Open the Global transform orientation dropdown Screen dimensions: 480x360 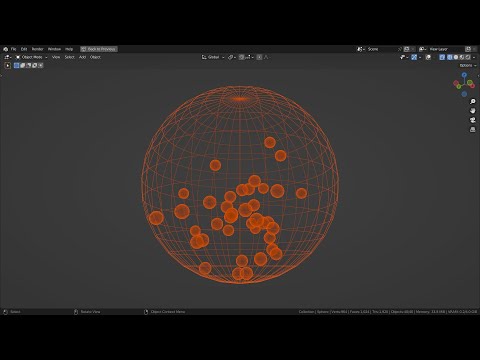(x=213, y=57)
